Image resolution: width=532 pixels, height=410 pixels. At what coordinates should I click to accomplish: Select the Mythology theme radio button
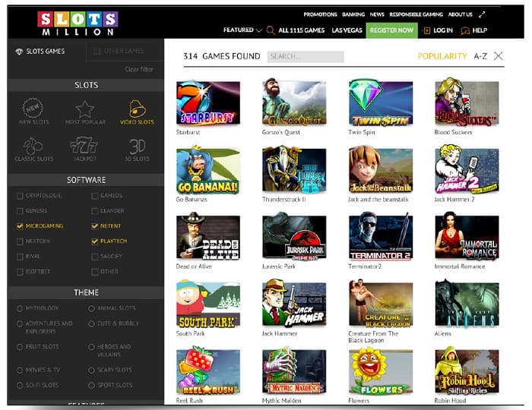click(x=20, y=308)
